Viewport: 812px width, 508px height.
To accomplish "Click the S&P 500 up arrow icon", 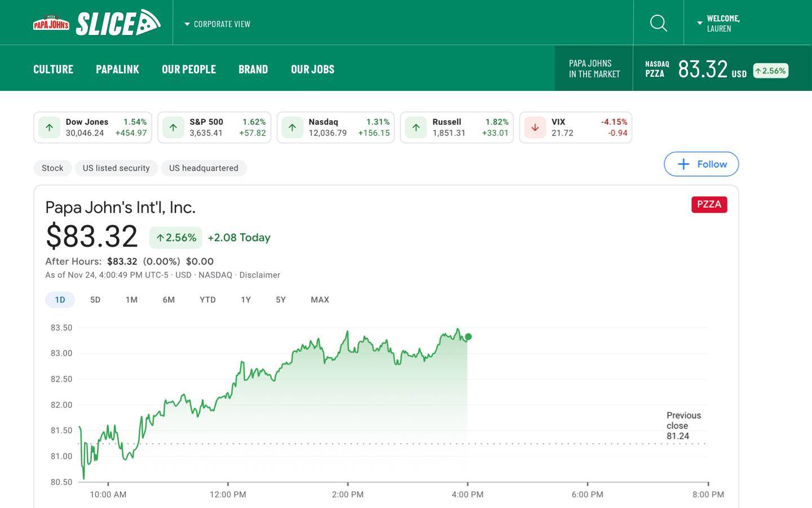I will click(x=173, y=128).
